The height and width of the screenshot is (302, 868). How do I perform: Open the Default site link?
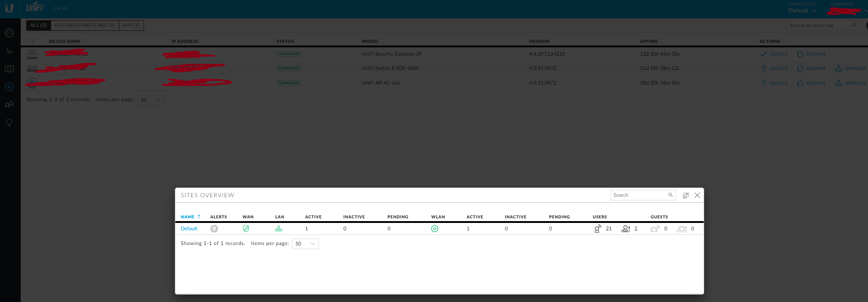tap(189, 228)
